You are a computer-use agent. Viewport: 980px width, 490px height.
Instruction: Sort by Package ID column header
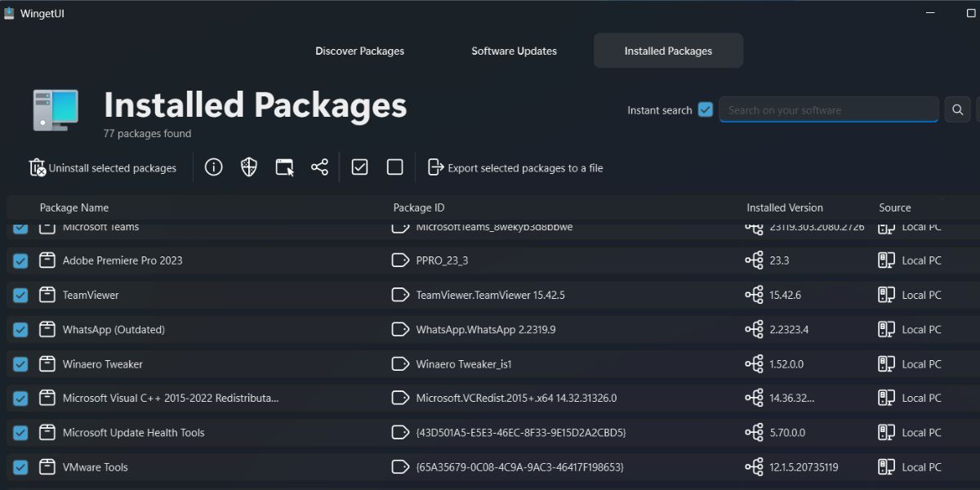point(419,207)
